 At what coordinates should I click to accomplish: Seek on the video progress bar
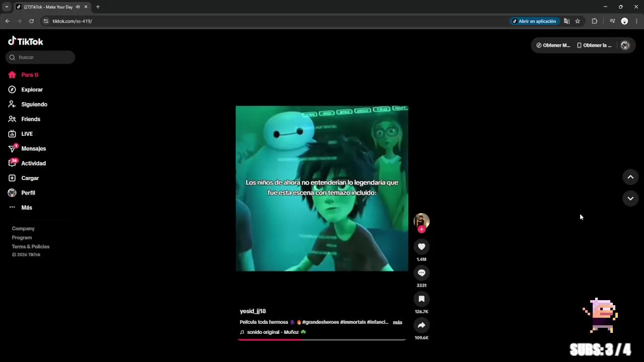(x=322, y=340)
